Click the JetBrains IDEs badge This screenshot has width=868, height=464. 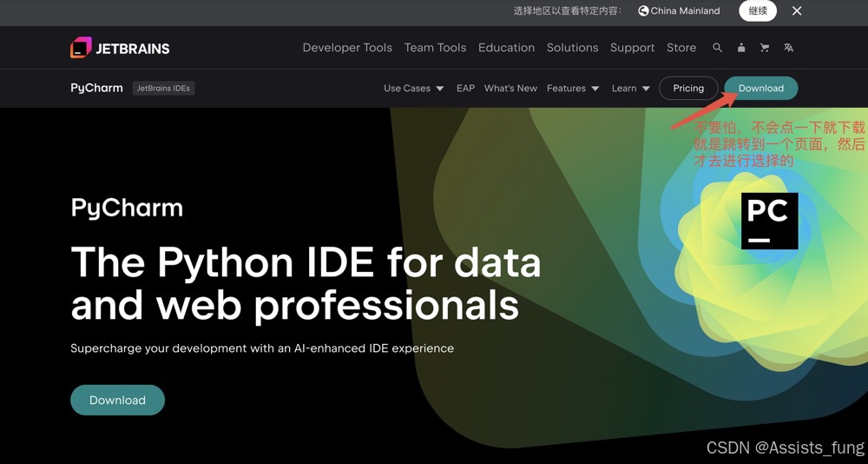coord(163,88)
